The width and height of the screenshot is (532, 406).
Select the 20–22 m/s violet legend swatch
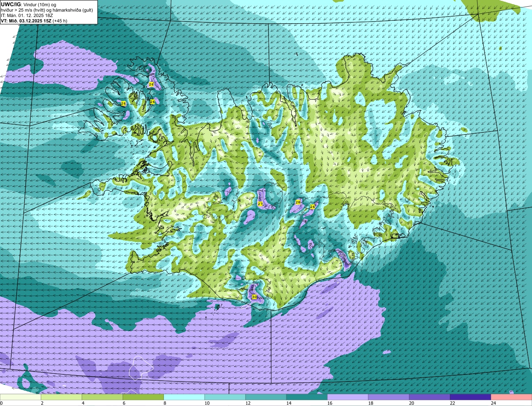coord(430,397)
